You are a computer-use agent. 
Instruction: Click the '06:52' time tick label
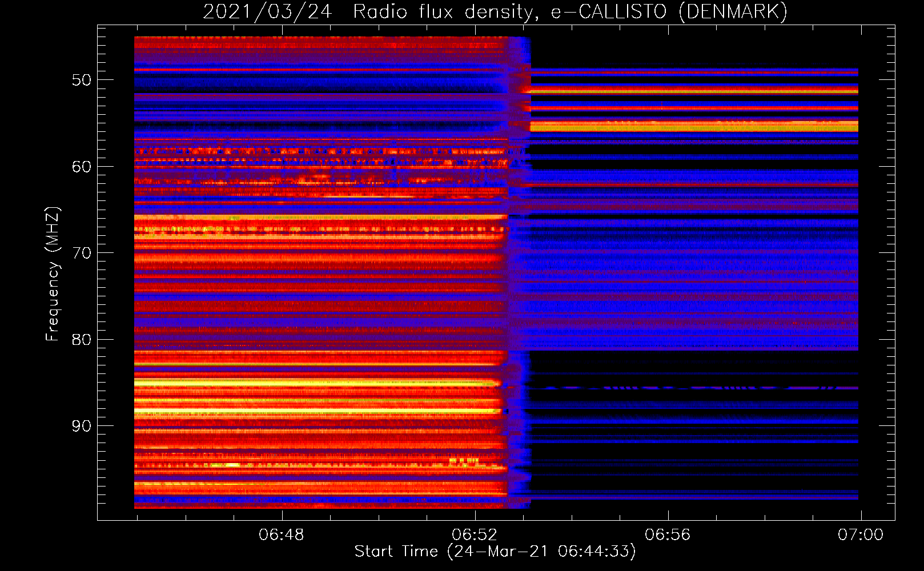[x=475, y=534]
